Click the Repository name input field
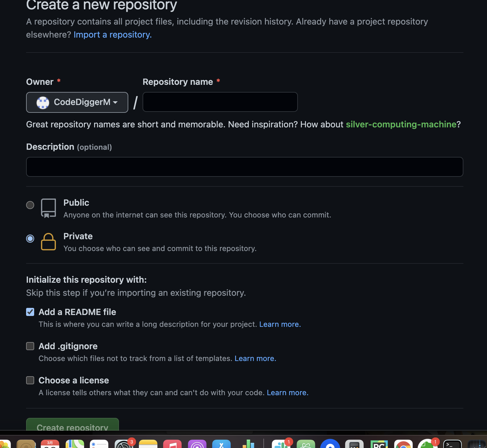487x448 pixels. click(x=220, y=102)
